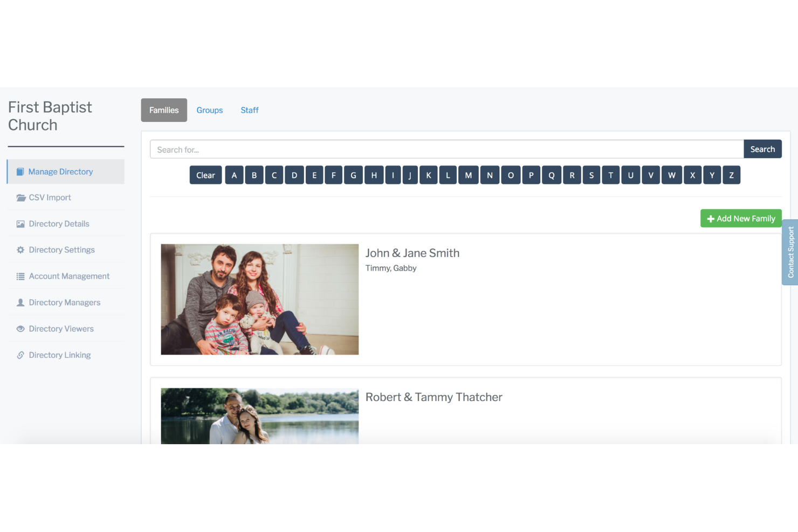Click the Robert & Tammy Thatcher photo
798x532 pixels.
coord(259,416)
